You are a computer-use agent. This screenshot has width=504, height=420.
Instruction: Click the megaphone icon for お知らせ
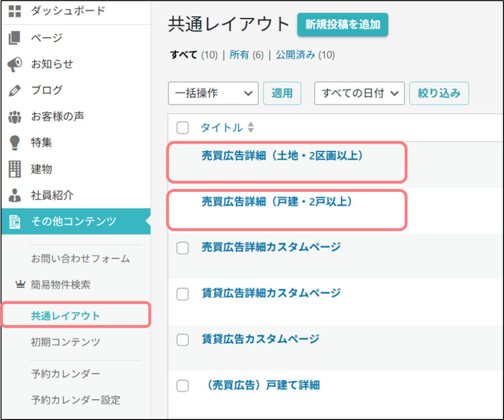point(15,64)
